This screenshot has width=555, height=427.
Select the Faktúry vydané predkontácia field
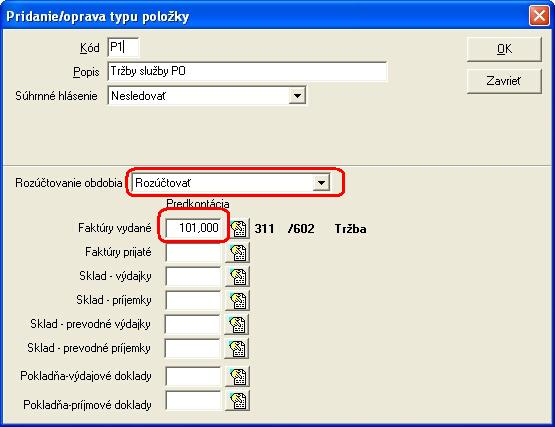coord(193,228)
